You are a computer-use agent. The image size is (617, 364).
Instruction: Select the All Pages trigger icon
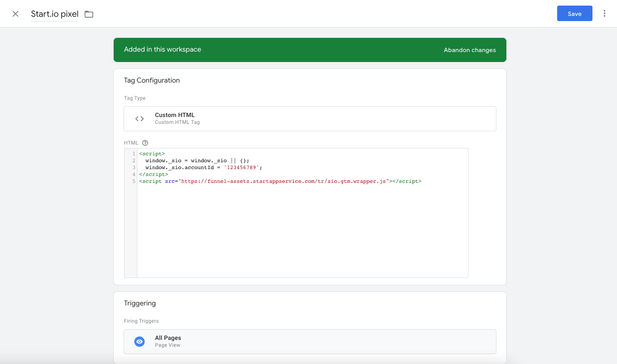[x=139, y=341]
